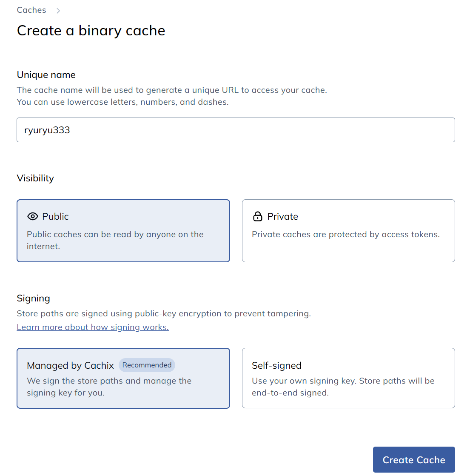Click the "read by anyone on the internet" description
Image resolution: width=467 pixels, height=476 pixels.
[115, 240]
